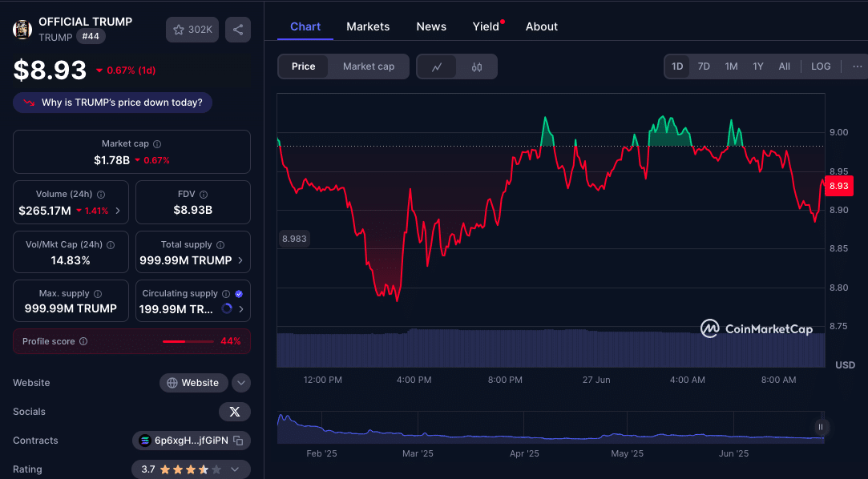Screen dimensions: 868x479
Task: Select Market cap chart mode
Action: pos(369,66)
